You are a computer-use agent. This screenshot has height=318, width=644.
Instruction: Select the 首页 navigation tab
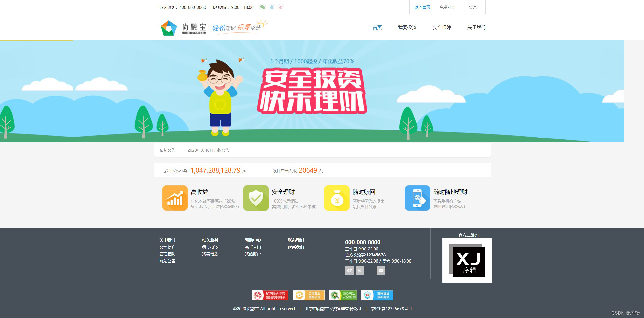coord(377,27)
